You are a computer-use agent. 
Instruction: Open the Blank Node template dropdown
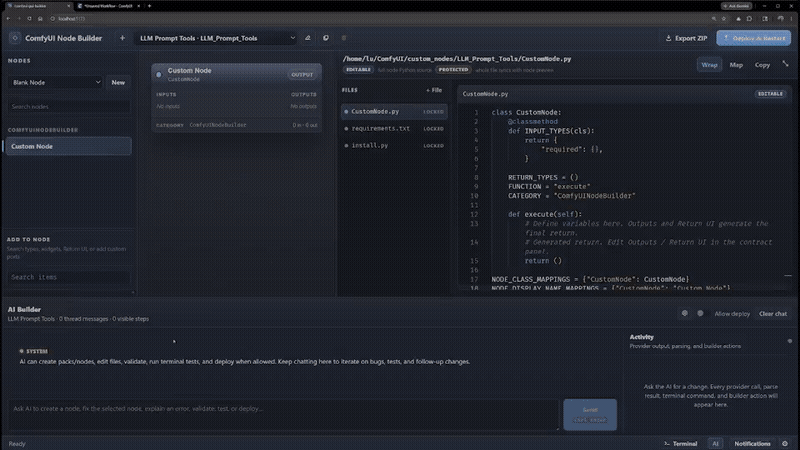click(x=55, y=82)
